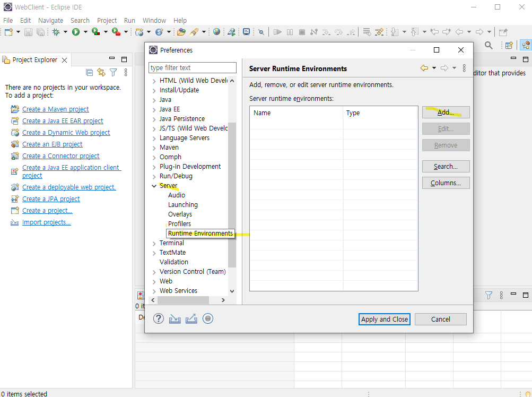Click the import preferences icon
Viewport: 532px width, 397px height.
tap(175, 318)
